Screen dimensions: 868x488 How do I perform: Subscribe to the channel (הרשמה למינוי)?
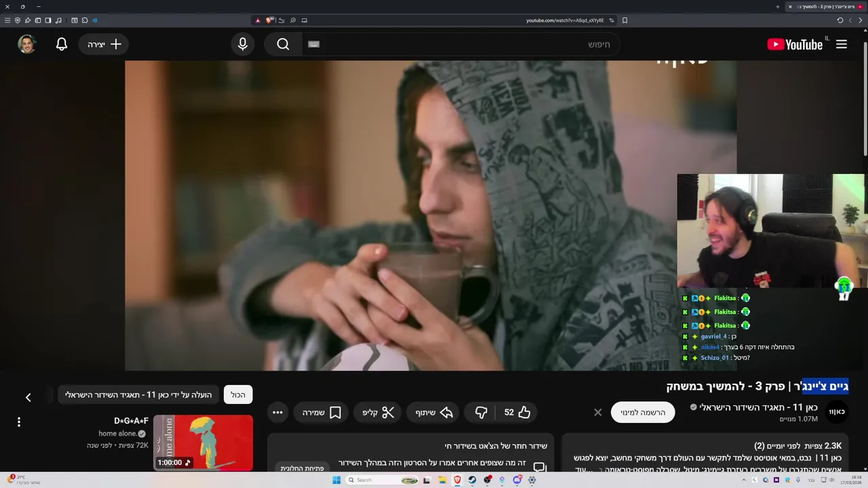[643, 412]
